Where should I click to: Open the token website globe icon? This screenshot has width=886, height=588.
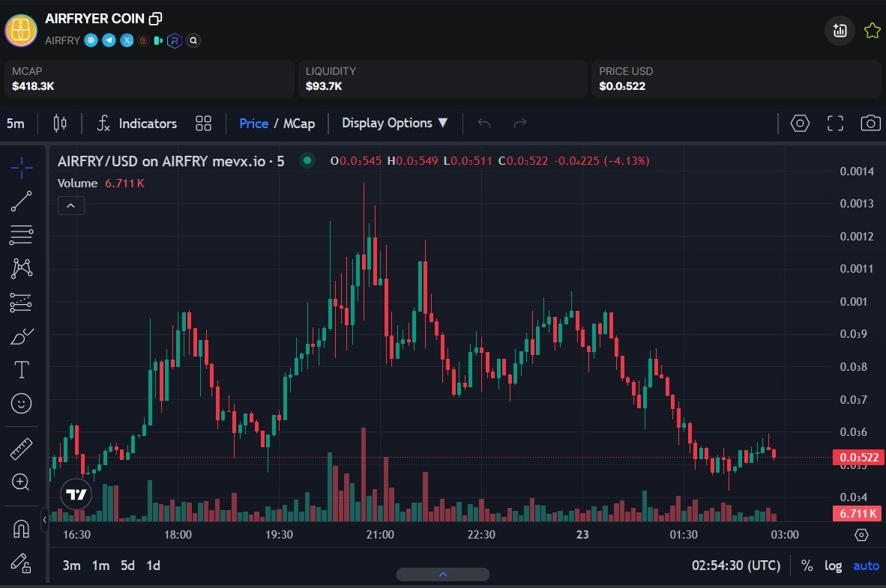91,40
